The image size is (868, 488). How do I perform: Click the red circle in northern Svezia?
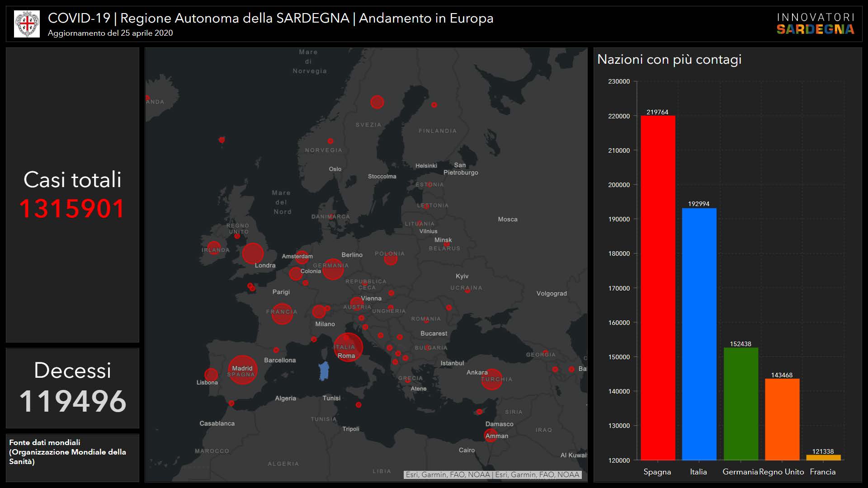point(377,102)
